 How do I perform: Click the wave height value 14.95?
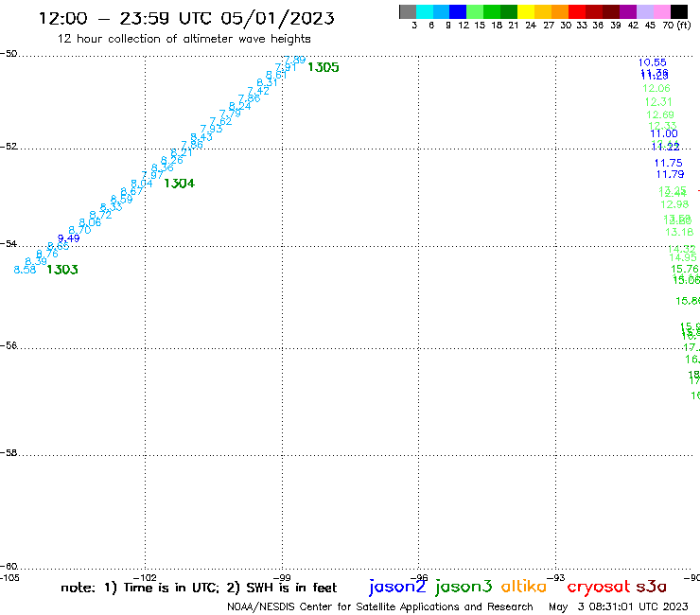tap(683, 257)
